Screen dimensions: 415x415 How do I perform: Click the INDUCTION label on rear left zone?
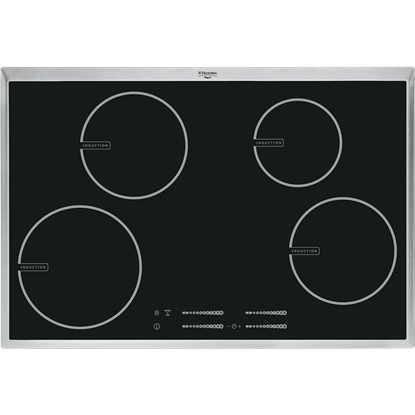click(x=95, y=146)
